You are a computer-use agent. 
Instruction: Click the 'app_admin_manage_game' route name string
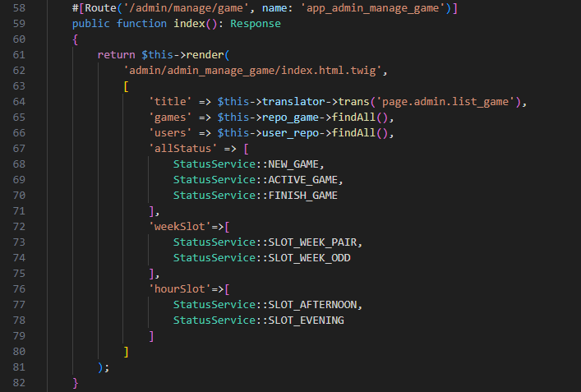[x=373, y=7]
